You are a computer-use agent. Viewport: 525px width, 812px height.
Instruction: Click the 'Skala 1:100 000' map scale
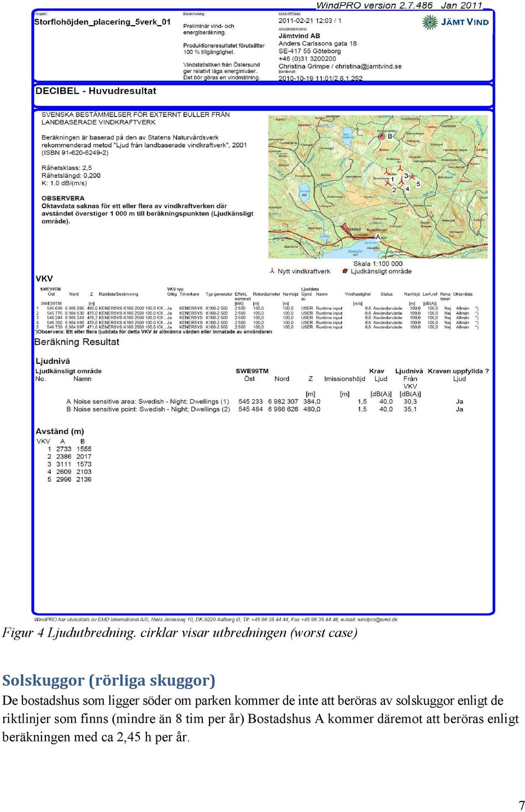(378, 263)
